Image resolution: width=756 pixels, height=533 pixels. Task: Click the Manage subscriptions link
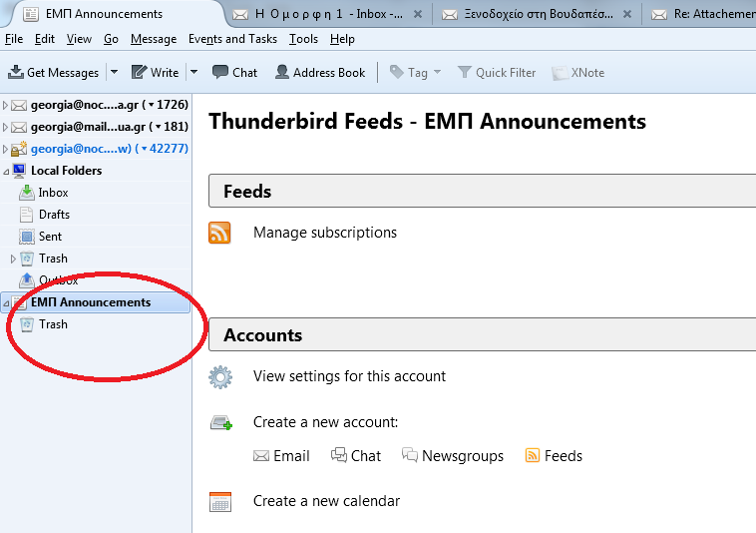[x=325, y=233]
